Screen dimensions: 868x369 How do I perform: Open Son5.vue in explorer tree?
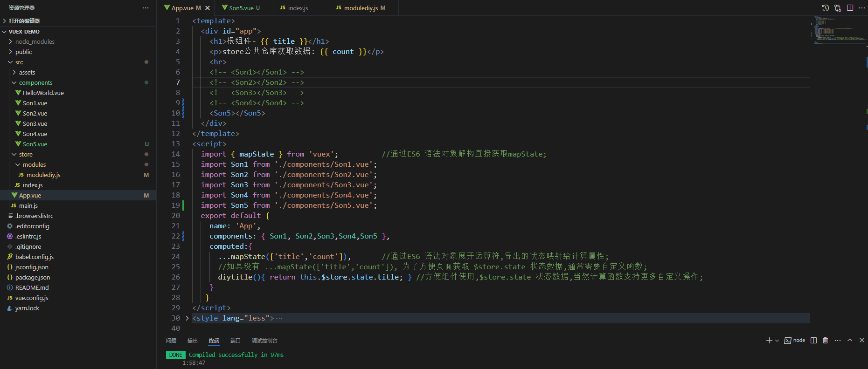click(x=78, y=144)
